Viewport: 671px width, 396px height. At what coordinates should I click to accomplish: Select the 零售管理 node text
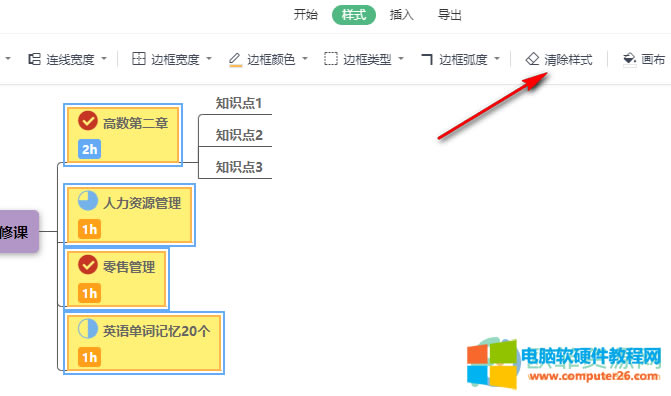(x=129, y=267)
